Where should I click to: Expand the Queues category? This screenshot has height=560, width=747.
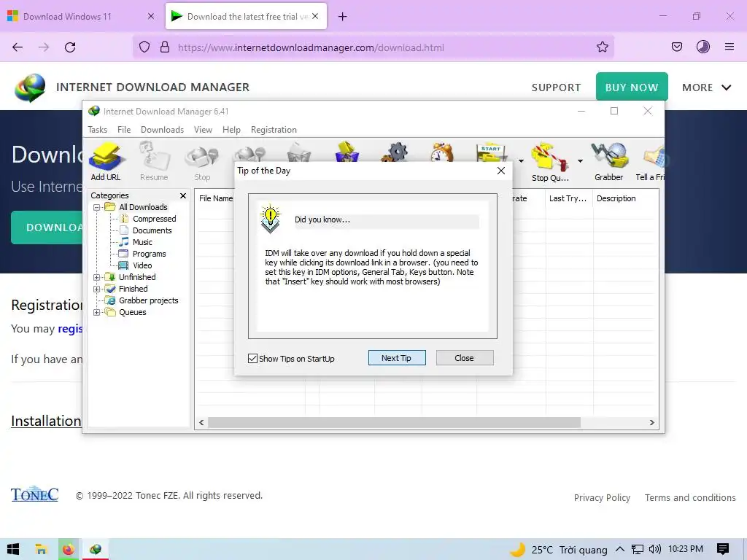coord(96,312)
